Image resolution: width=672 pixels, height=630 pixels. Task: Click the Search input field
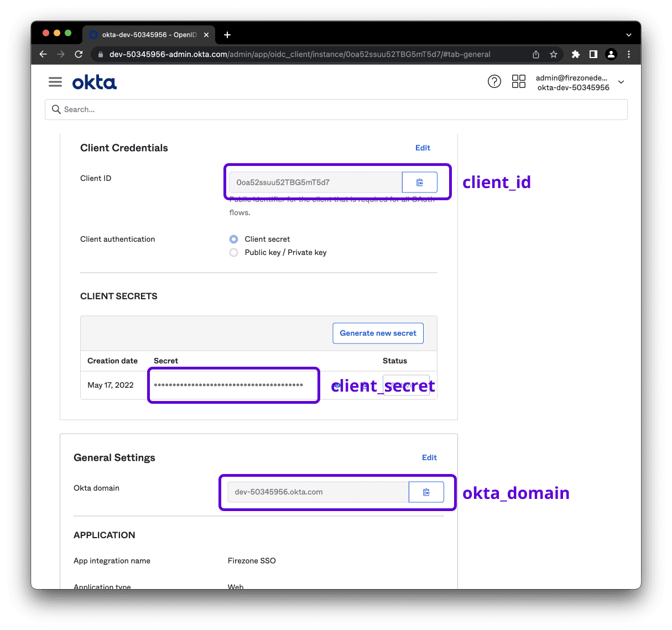coord(221,109)
